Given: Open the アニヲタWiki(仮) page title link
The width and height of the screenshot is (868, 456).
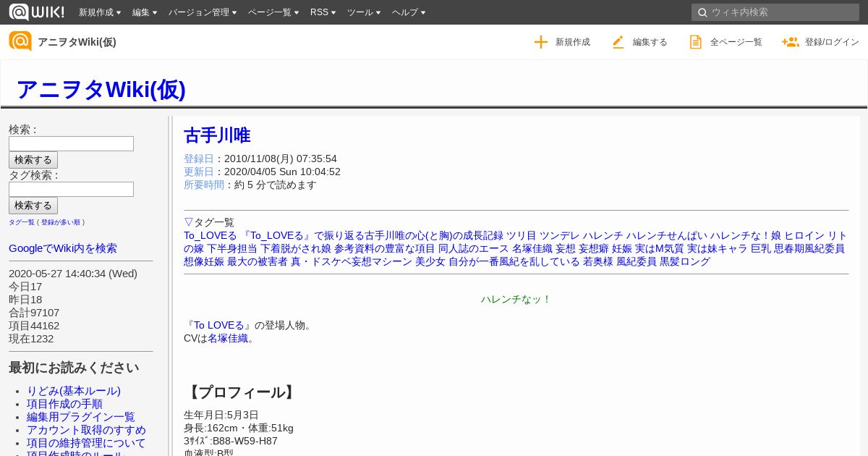Looking at the screenshot, I should point(101,89).
